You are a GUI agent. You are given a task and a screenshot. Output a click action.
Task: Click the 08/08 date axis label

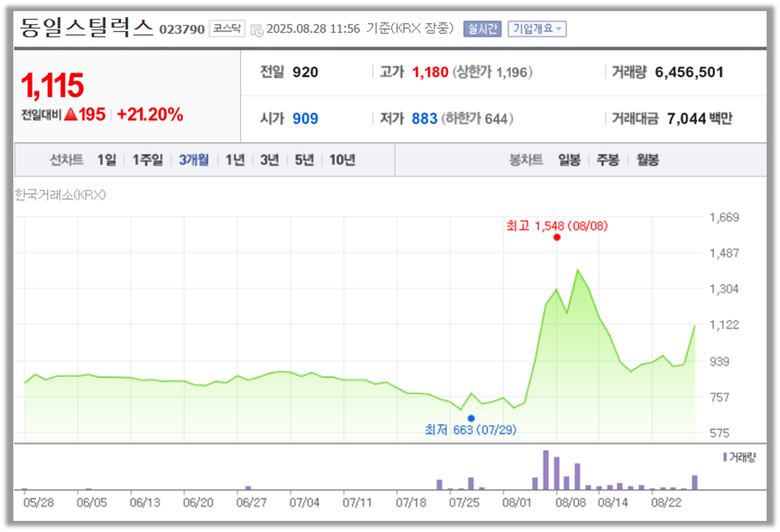click(x=570, y=503)
